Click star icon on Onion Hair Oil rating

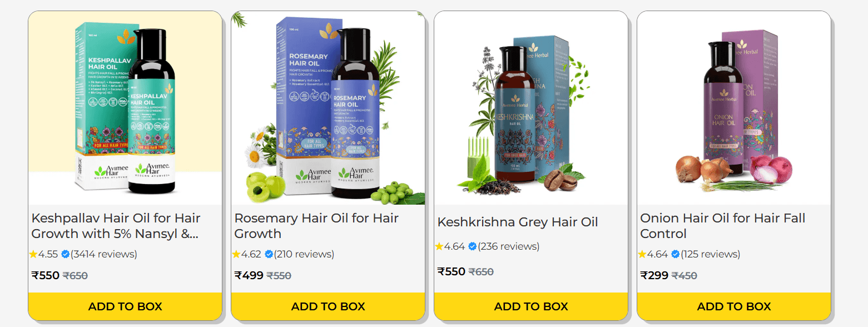pos(642,254)
